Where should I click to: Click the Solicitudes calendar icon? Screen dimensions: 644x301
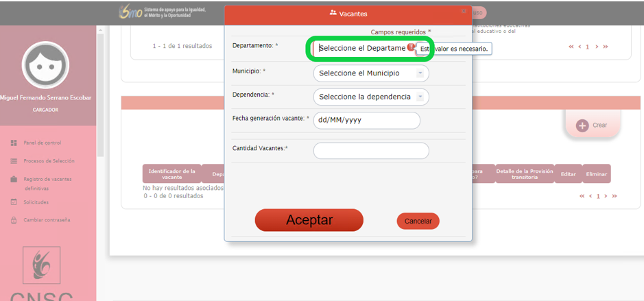point(14,202)
